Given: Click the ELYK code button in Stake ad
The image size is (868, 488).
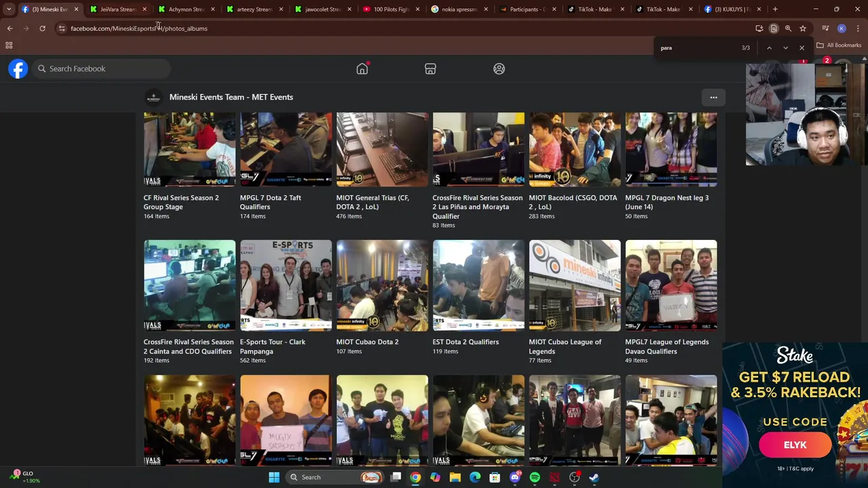Looking at the screenshot, I should tap(795, 445).
